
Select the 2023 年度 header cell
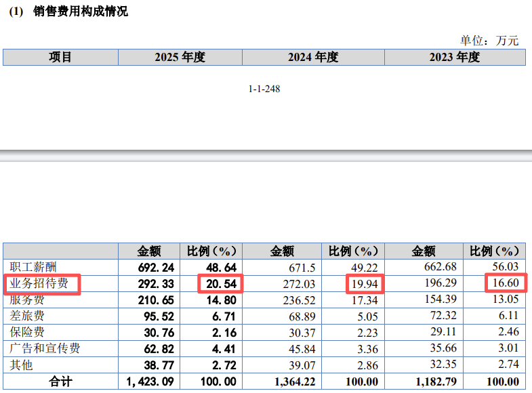455,57
